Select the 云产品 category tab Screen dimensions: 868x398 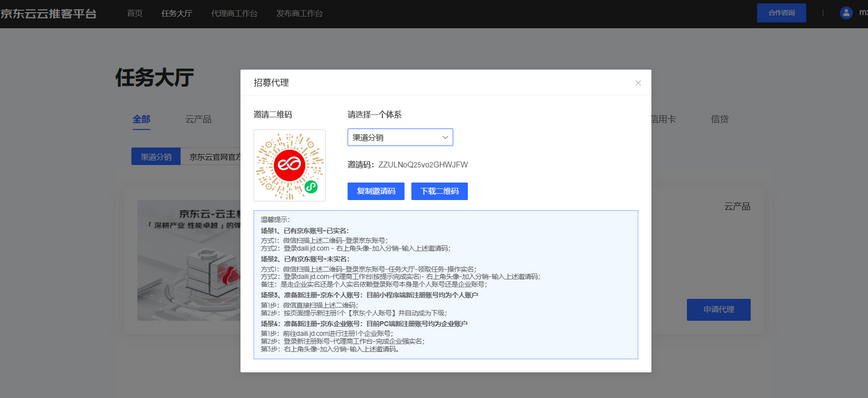pos(198,119)
